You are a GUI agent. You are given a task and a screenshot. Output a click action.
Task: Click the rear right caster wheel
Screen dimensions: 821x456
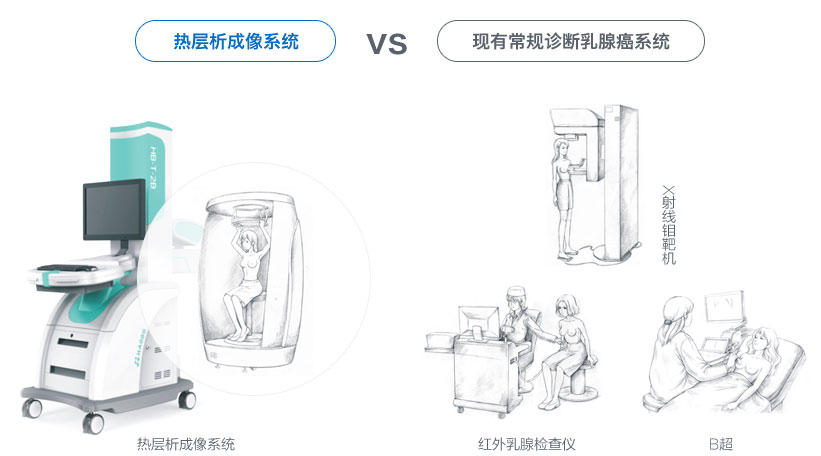click(x=187, y=401)
